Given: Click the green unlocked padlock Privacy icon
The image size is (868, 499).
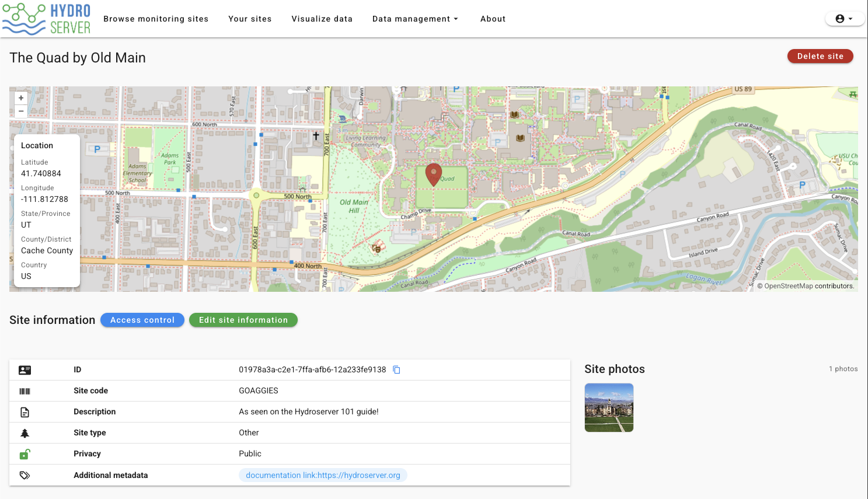Looking at the screenshot, I should click(25, 454).
